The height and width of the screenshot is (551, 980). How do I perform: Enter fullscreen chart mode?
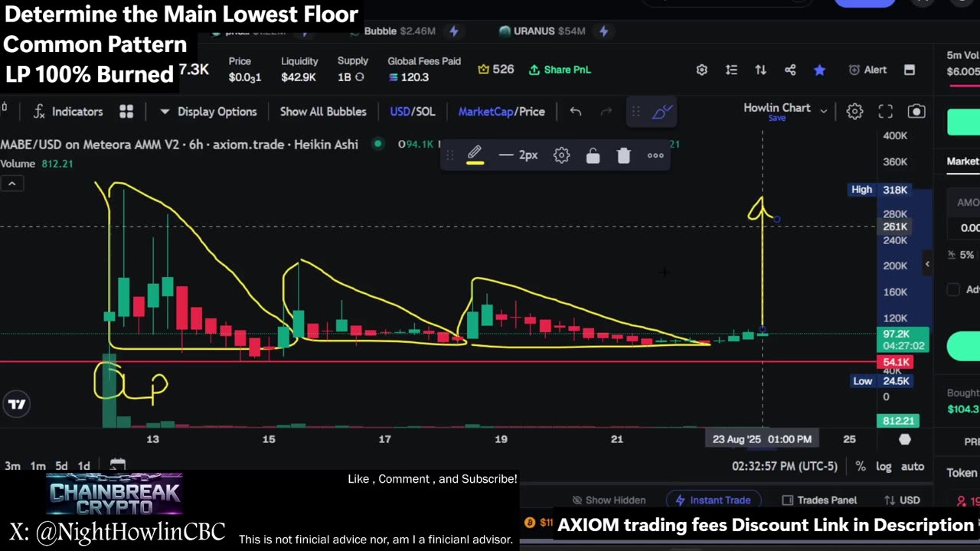click(x=886, y=112)
